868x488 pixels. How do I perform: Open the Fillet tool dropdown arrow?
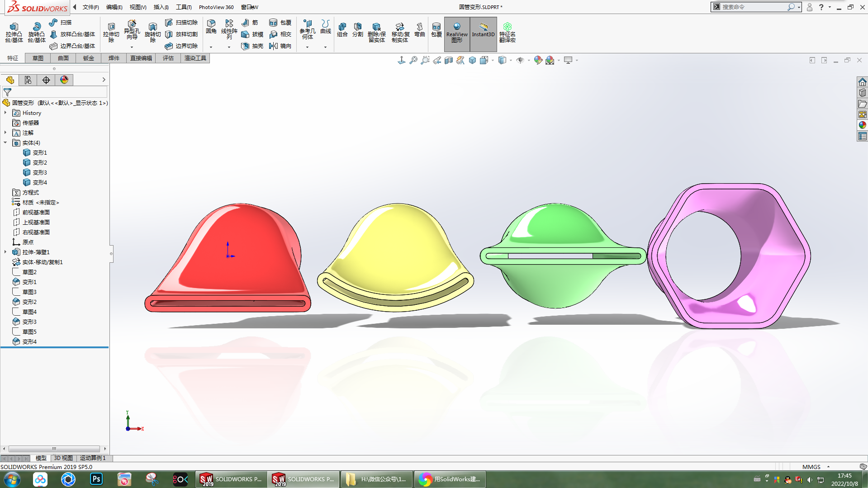click(x=211, y=47)
